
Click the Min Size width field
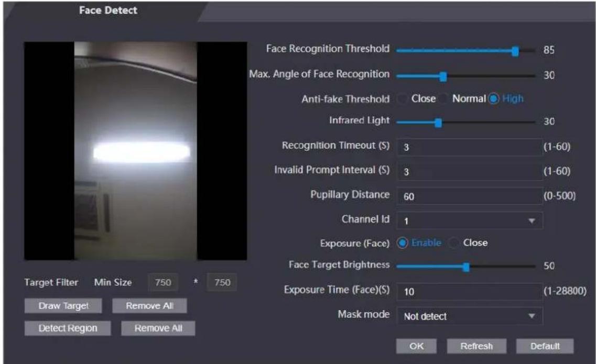[162, 282]
